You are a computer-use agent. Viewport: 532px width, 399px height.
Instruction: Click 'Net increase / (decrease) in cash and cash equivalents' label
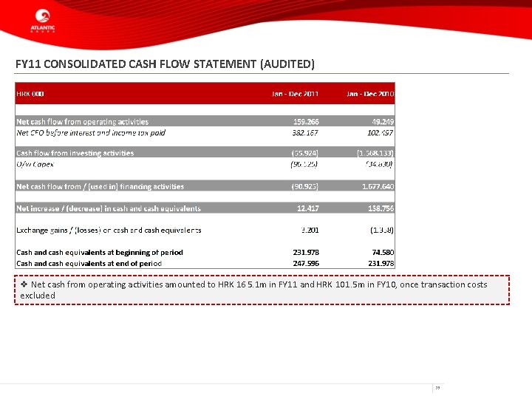[109, 208]
